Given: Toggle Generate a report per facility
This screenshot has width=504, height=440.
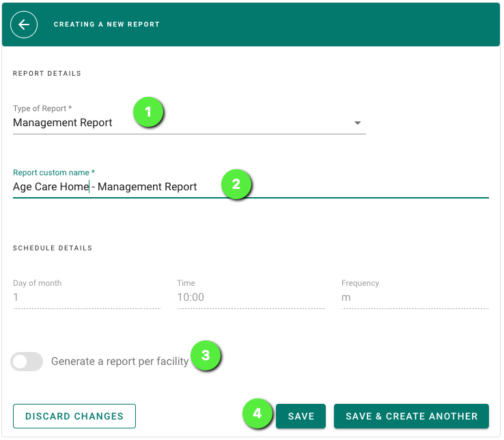Looking at the screenshot, I should pos(27,362).
